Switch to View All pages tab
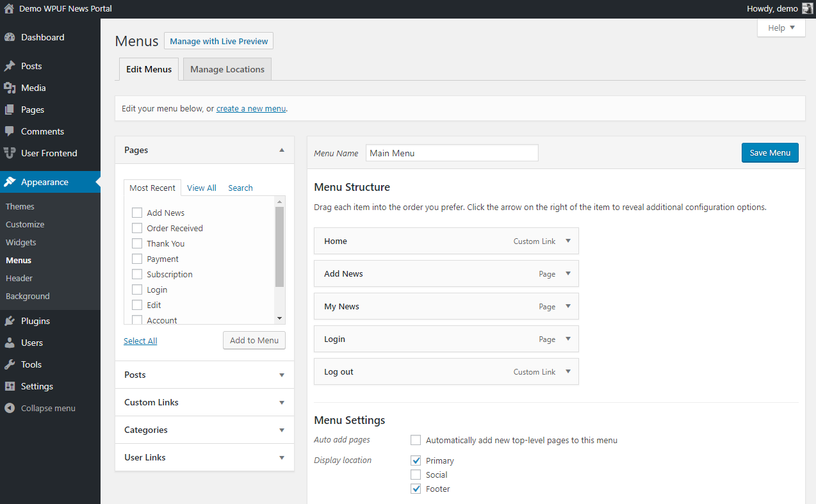Viewport: 816px width, 504px height. (202, 188)
